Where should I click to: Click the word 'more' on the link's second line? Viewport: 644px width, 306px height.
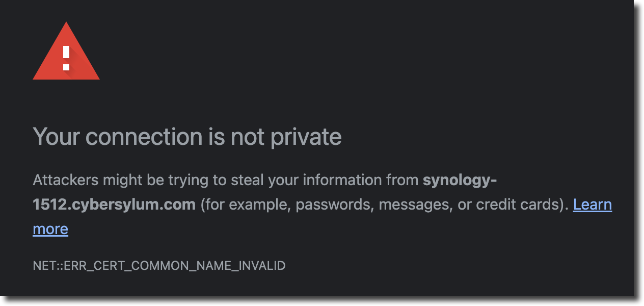tap(50, 229)
